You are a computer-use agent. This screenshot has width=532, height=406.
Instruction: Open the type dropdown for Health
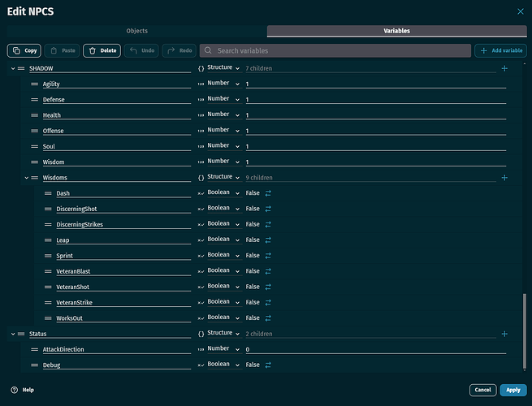click(224, 114)
